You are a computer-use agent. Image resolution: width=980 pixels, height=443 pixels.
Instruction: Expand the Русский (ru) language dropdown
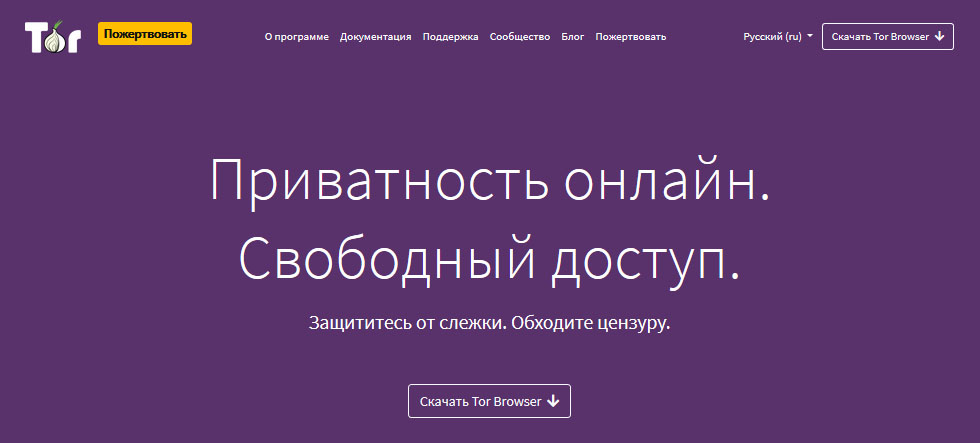778,37
